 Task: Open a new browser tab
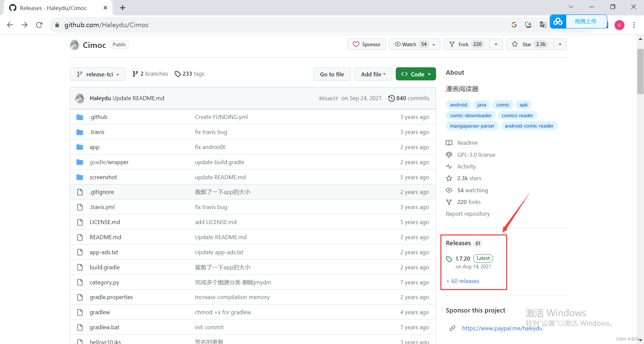(123, 8)
